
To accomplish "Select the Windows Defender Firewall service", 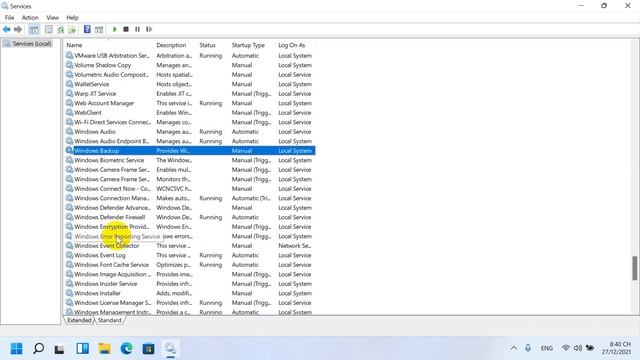I will [190, 217].
